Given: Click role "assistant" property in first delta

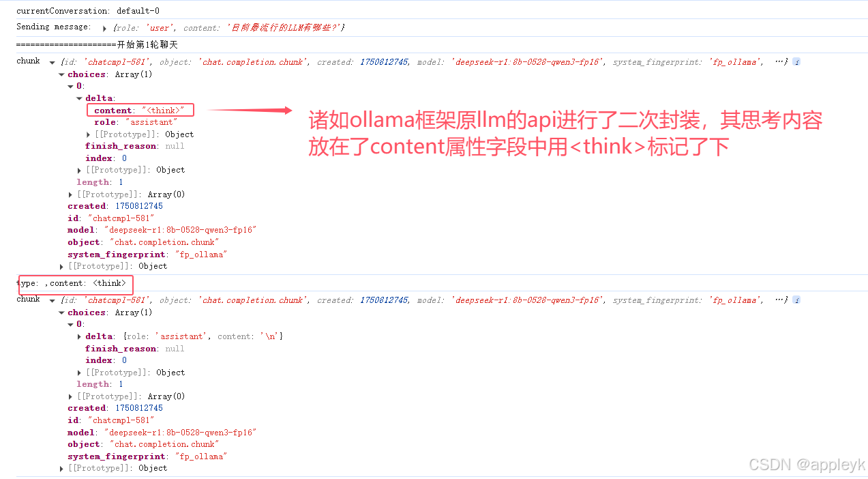Looking at the screenshot, I should point(135,122).
